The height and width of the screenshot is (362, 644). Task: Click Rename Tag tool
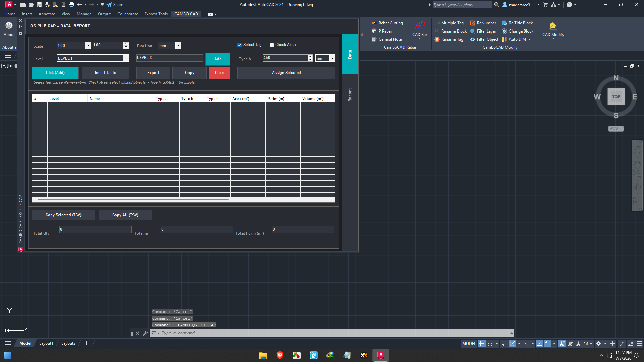(x=449, y=39)
